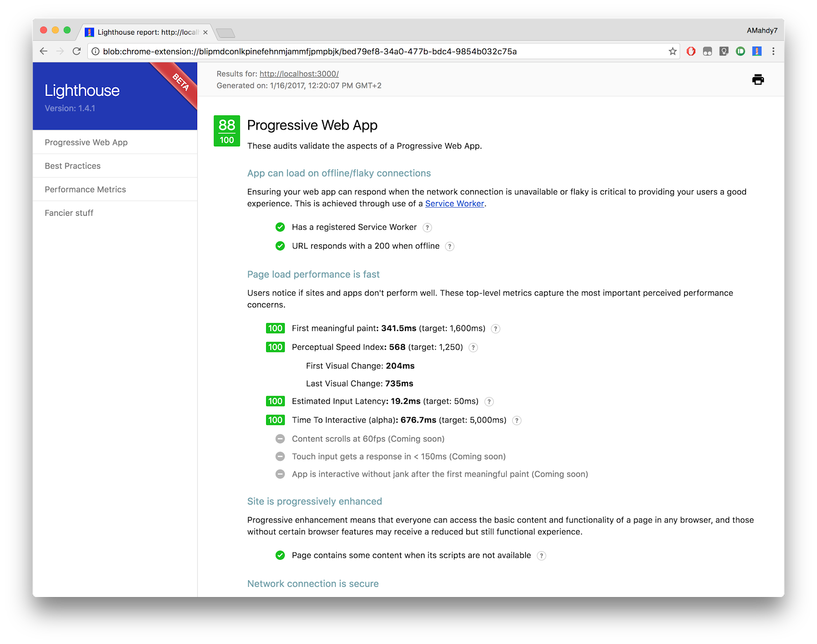Click green check beside registered Service Worker
Screen dimensions: 817x644
pyautogui.click(x=280, y=227)
